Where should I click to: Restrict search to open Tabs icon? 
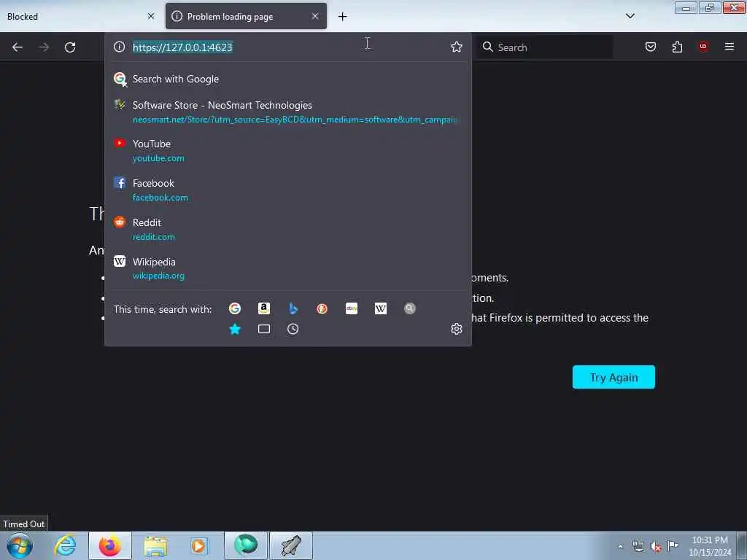[264, 329]
